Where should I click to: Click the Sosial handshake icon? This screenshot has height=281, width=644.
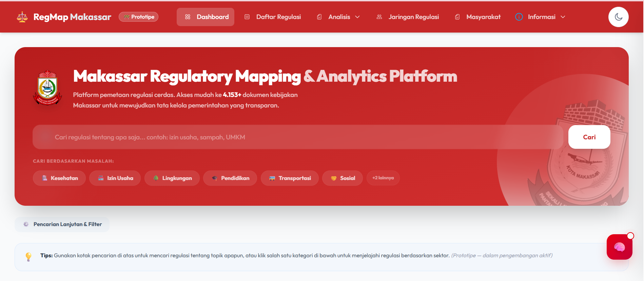[x=334, y=178]
